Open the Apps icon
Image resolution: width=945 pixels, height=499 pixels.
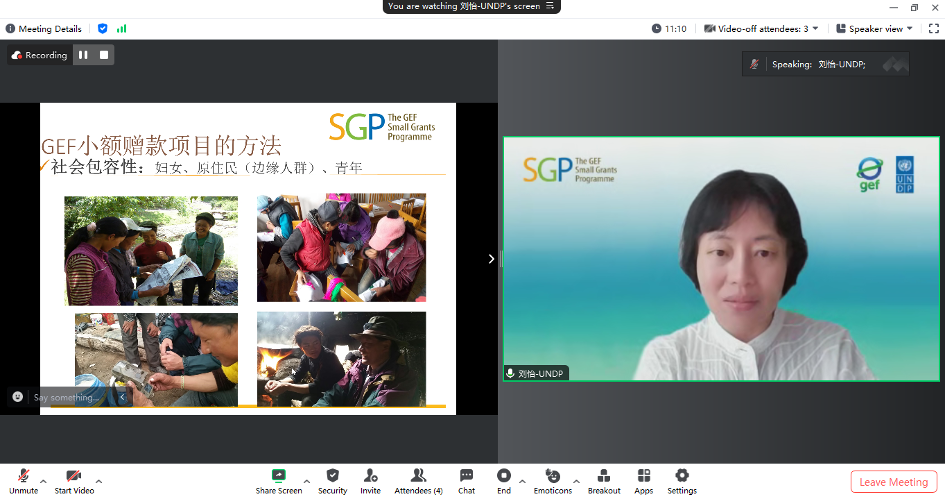click(644, 480)
